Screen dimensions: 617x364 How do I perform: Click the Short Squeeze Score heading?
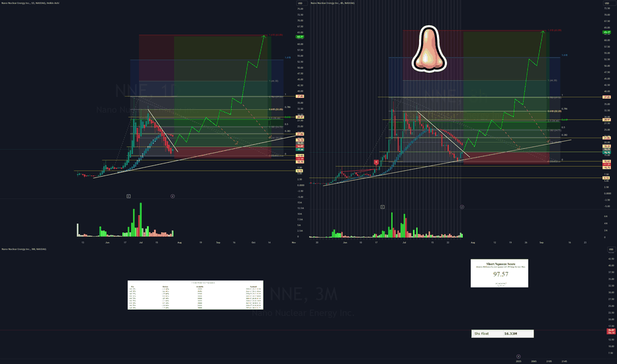[x=500, y=264]
